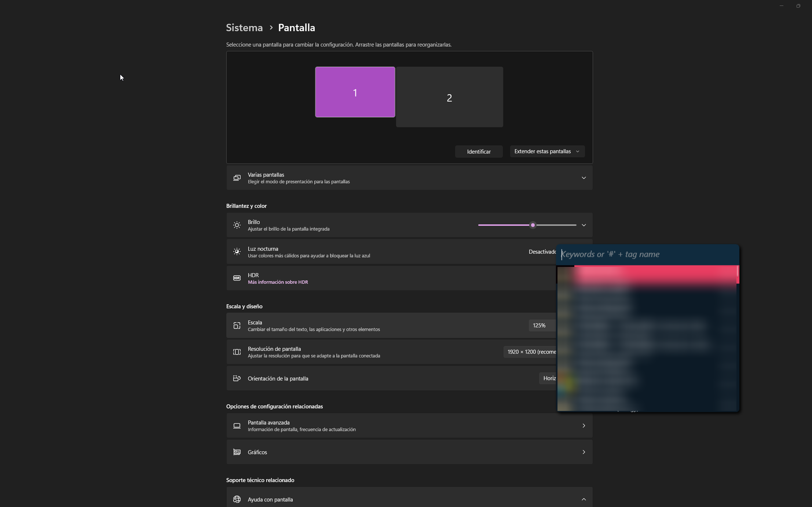Click the HDR badge icon
The width and height of the screenshot is (812, 507).
(x=237, y=278)
